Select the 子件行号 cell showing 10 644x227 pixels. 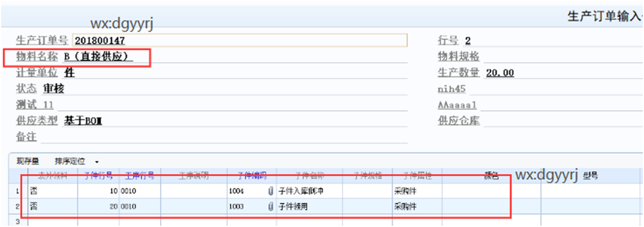pos(98,191)
